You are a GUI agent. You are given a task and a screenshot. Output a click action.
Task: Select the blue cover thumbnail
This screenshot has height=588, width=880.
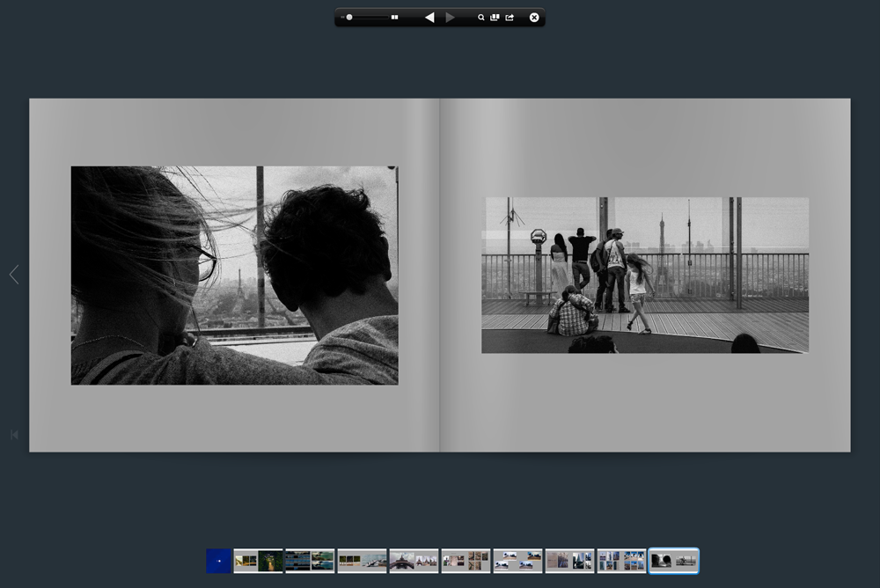click(218, 561)
